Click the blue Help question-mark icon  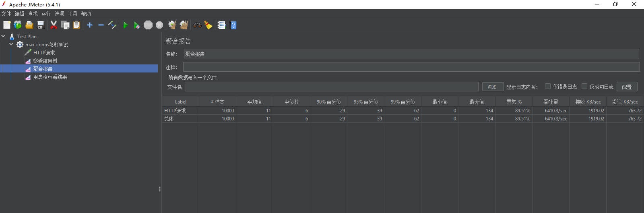(x=233, y=25)
